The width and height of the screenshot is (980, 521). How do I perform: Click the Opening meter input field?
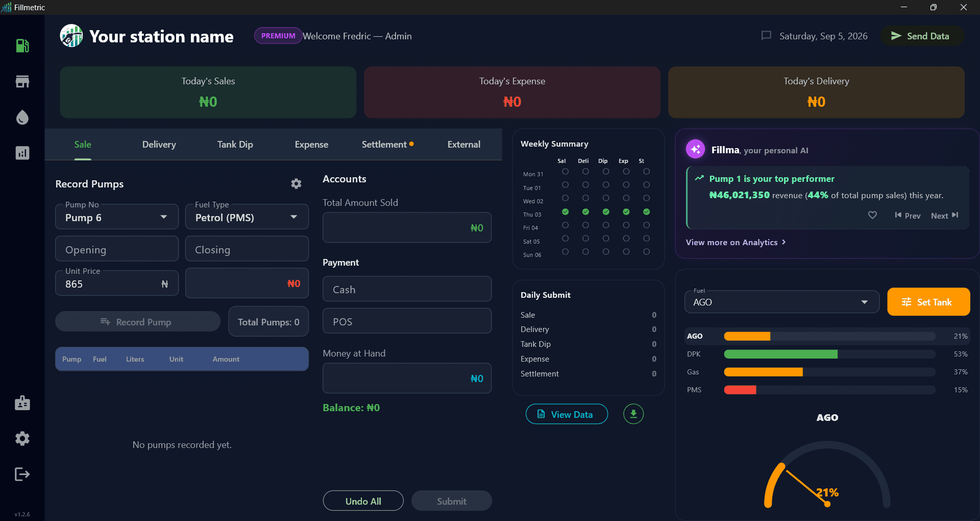pos(117,249)
